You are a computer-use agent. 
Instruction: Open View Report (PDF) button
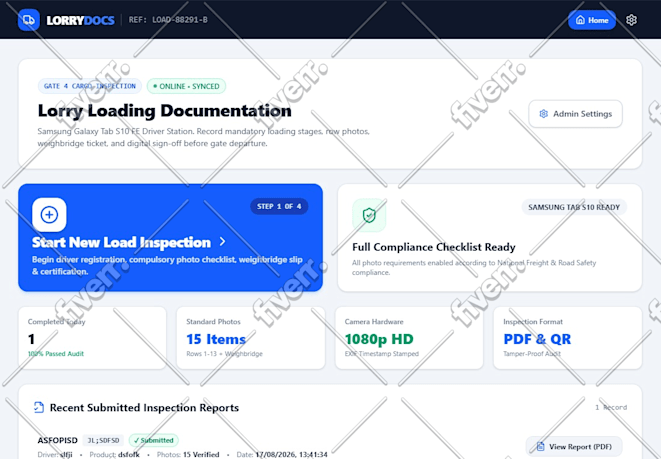pos(574,446)
